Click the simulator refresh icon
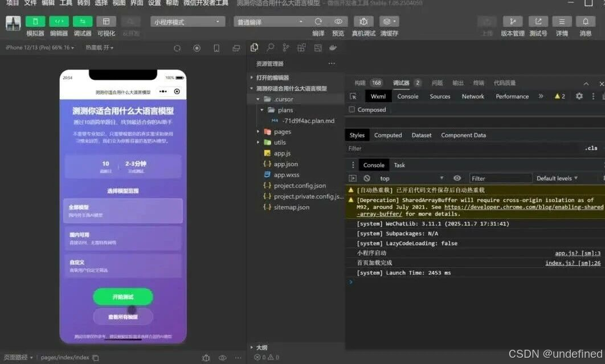The image size is (605, 364). [177, 48]
